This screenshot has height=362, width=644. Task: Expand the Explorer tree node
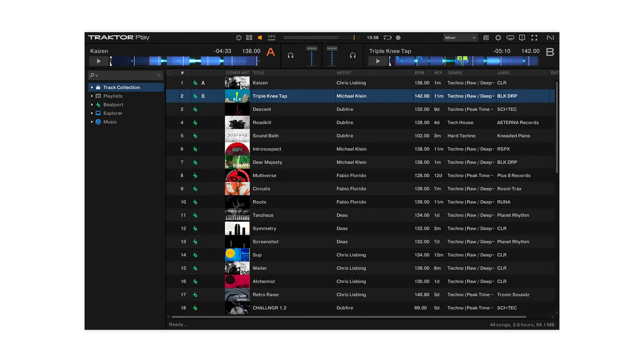click(x=92, y=113)
